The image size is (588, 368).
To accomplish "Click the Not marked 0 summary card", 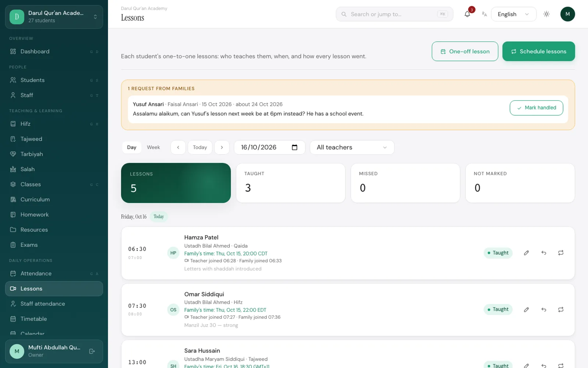I will coord(520,183).
